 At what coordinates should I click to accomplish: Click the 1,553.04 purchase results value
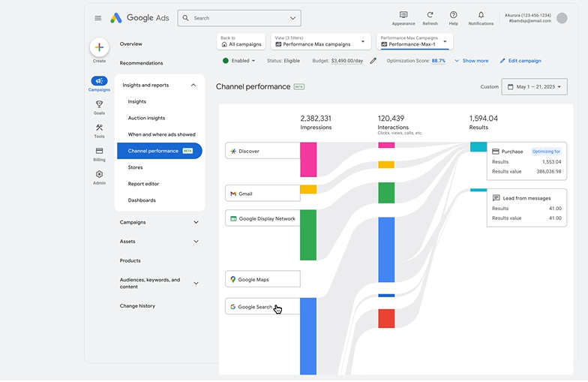click(x=552, y=162)
